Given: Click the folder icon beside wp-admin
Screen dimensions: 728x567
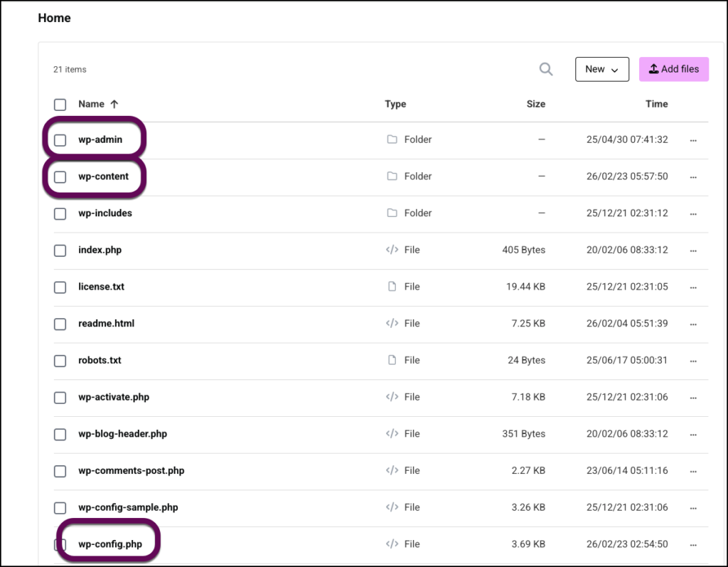Looking at the screenshot, I should pos(392,139).
